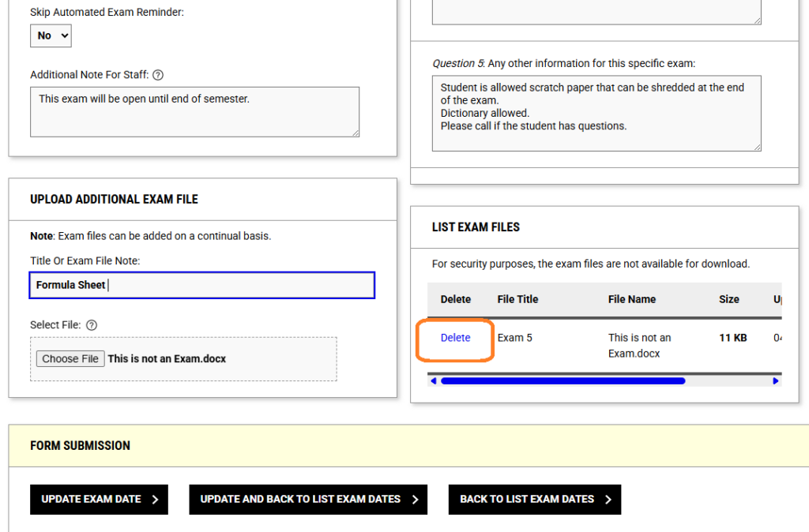Click help icon beside Select File label

point(92,325)
